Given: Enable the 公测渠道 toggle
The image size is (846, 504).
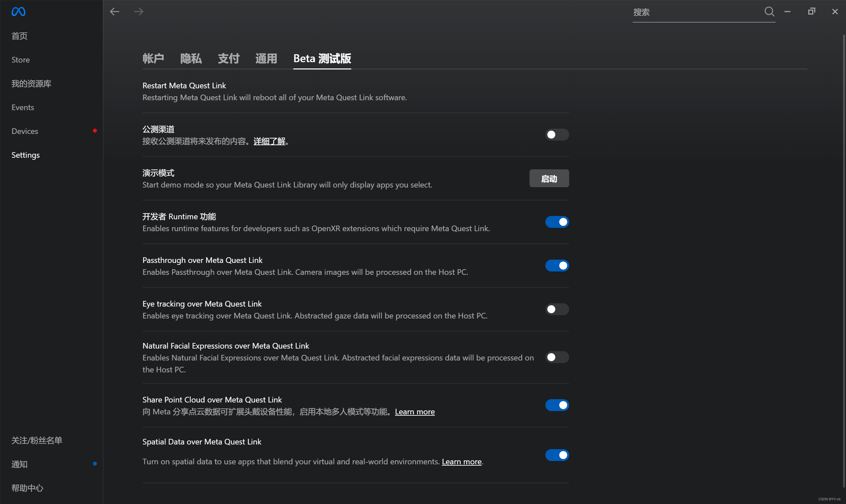Looking at the screenshot, I should point(557,135).
